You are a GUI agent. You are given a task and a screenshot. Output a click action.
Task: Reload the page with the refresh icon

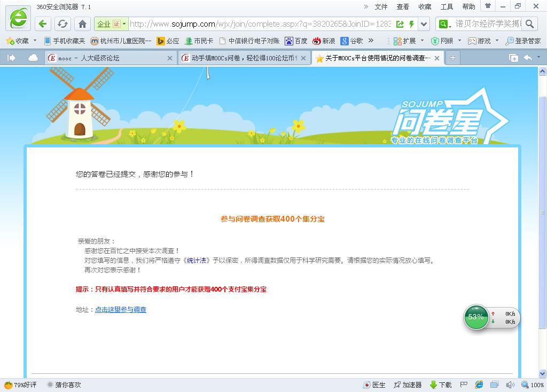coord(63,23)
